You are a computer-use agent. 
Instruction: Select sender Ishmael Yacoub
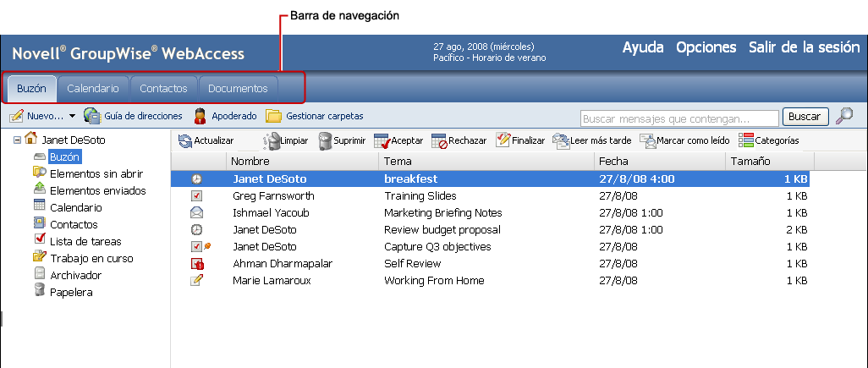click(272, 213)
